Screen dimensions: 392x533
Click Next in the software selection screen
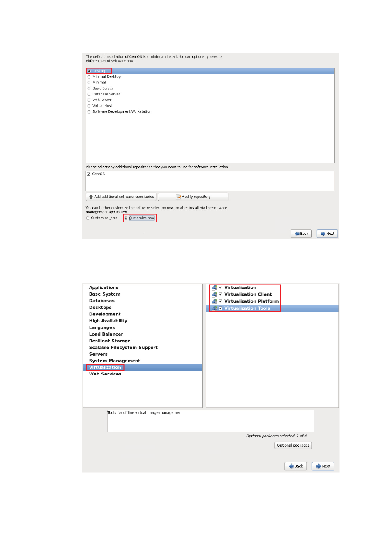click(327, 234)
